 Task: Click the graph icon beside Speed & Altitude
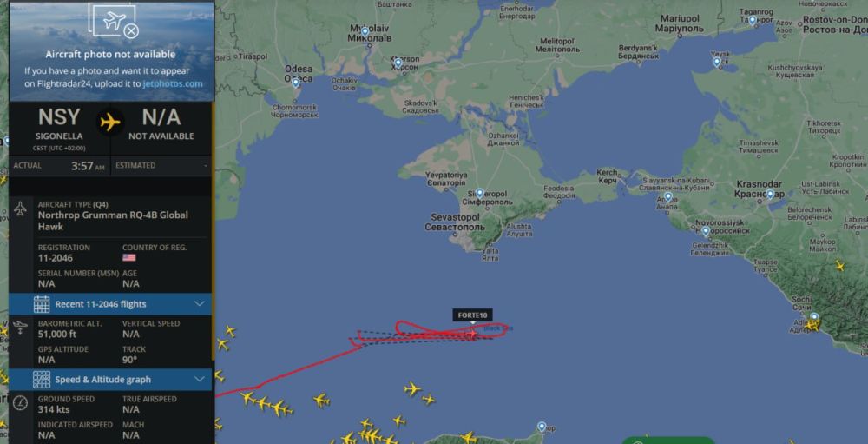[42, 380]
